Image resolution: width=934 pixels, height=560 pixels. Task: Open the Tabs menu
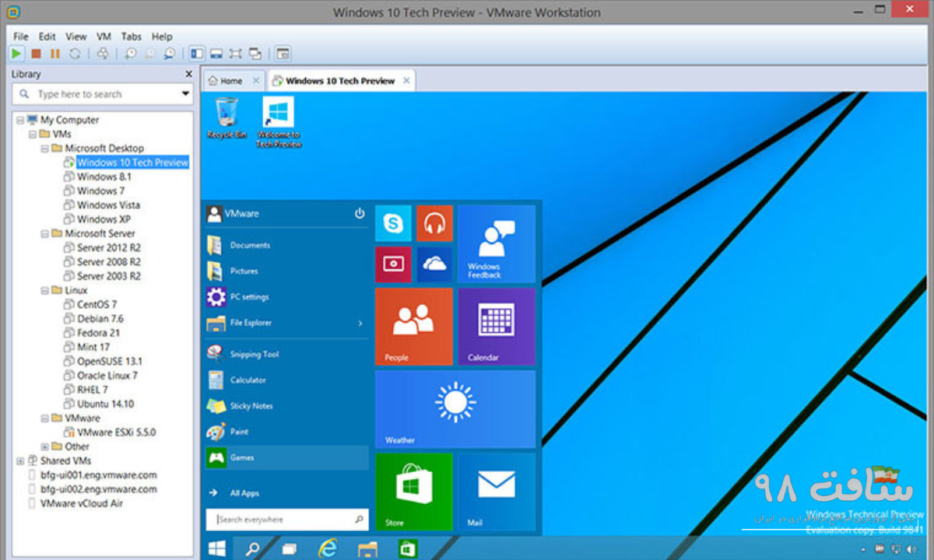pyautogui.click(x=132, y=37)
